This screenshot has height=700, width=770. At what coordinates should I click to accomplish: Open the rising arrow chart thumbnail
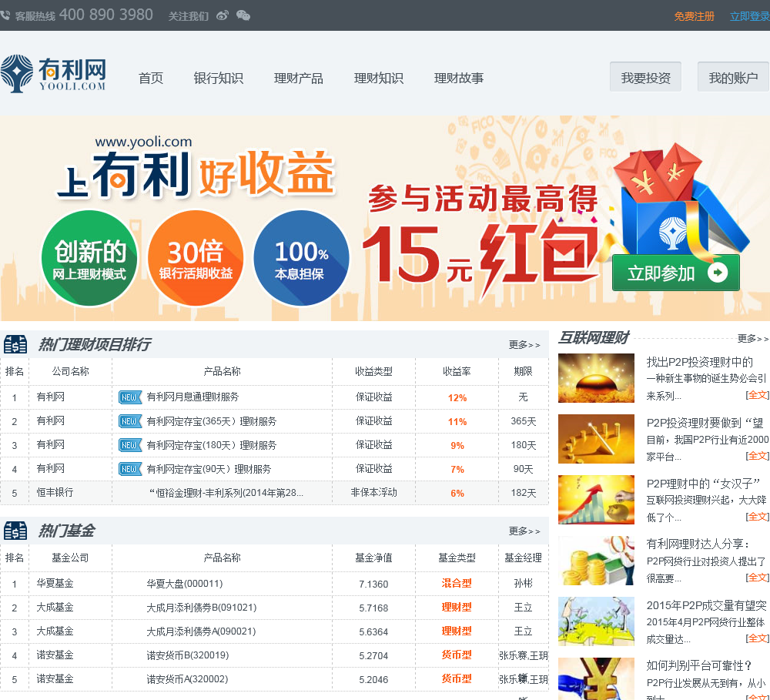click(596, 500)
